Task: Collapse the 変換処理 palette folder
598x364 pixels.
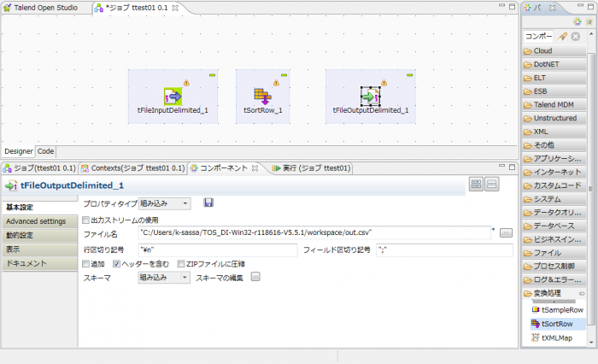Action: [554, 293]
